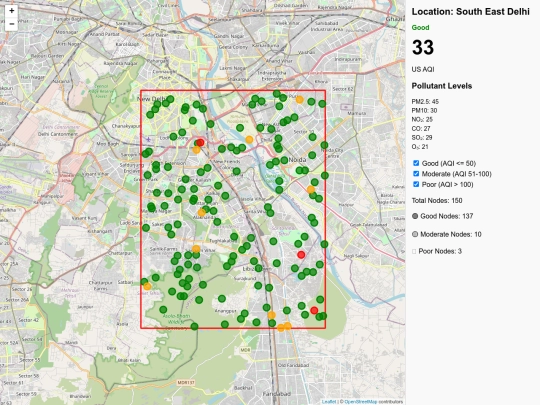
Task: Toggle the Moderate (AQI 51-100) checkbox
Action: 416,174
